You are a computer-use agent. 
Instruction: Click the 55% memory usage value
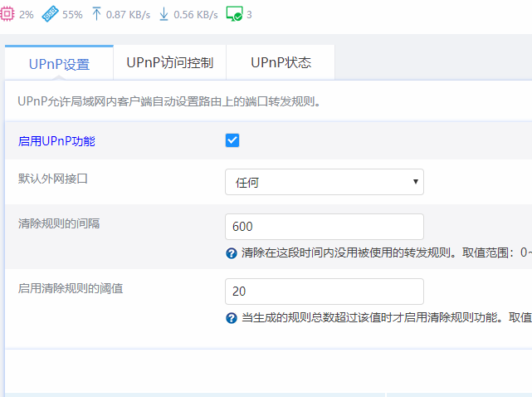click(72, 15)
